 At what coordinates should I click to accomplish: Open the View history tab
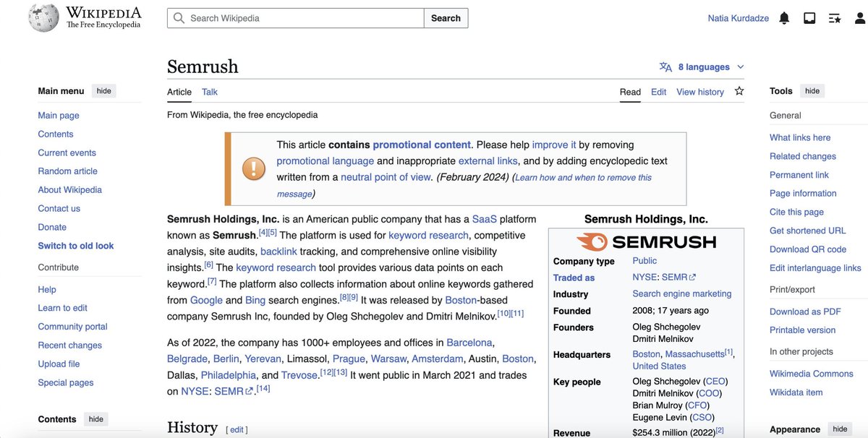pos(700,92)
